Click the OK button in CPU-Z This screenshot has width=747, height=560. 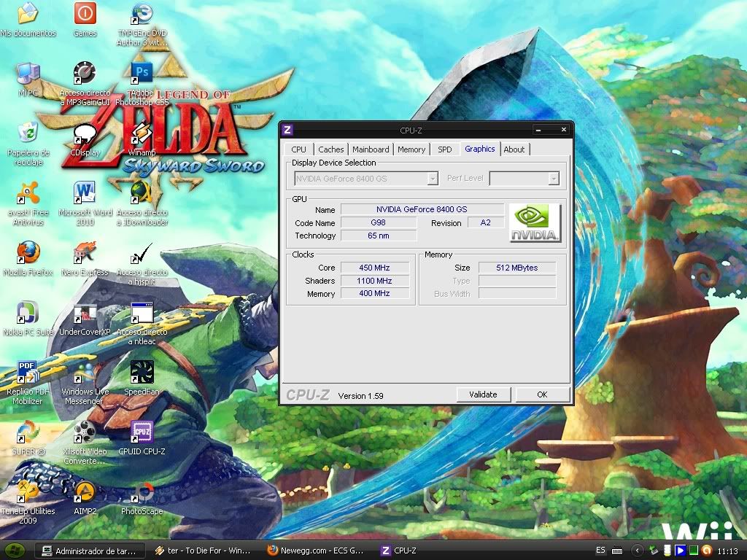pos(542,394)
